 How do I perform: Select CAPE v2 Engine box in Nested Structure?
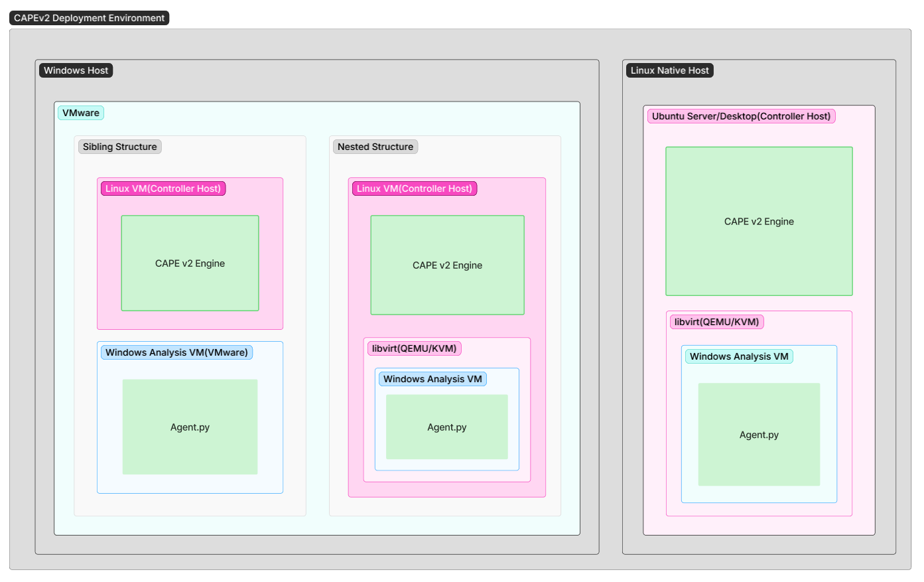tap(447, 265)
